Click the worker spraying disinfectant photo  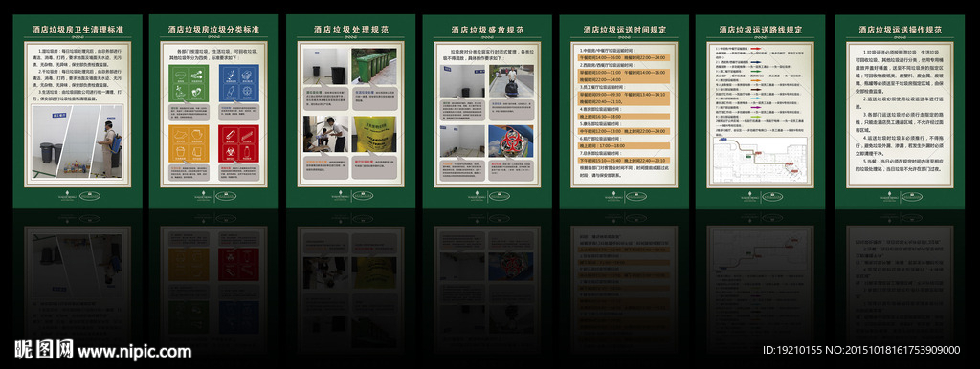click(x=107, y=142)
